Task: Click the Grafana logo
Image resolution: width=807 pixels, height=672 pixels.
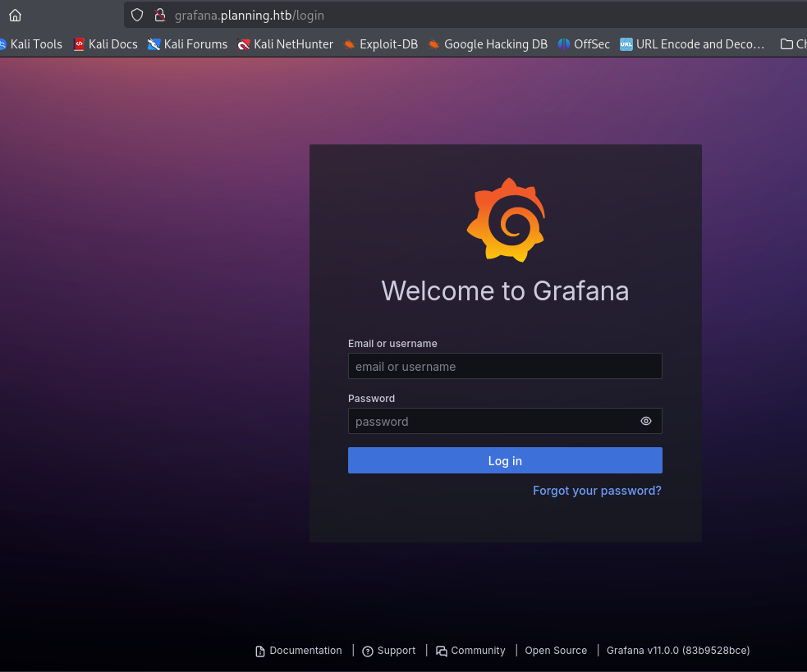Action: pos(506,220)
